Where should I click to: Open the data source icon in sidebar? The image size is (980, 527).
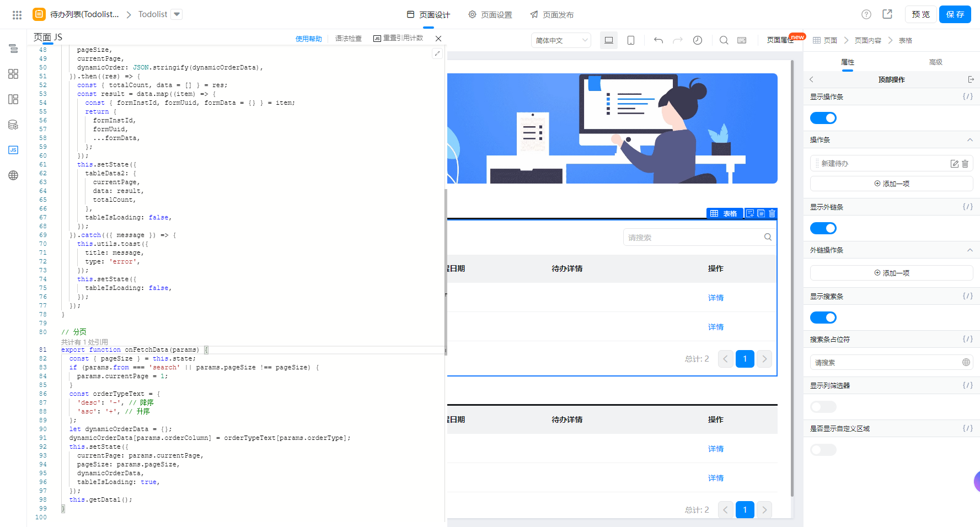tap(13, 125)
